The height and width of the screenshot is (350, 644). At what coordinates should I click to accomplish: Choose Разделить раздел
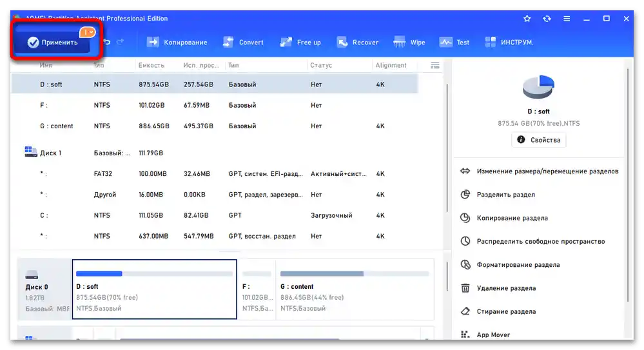pyautogui.click(x=498, y=195)
